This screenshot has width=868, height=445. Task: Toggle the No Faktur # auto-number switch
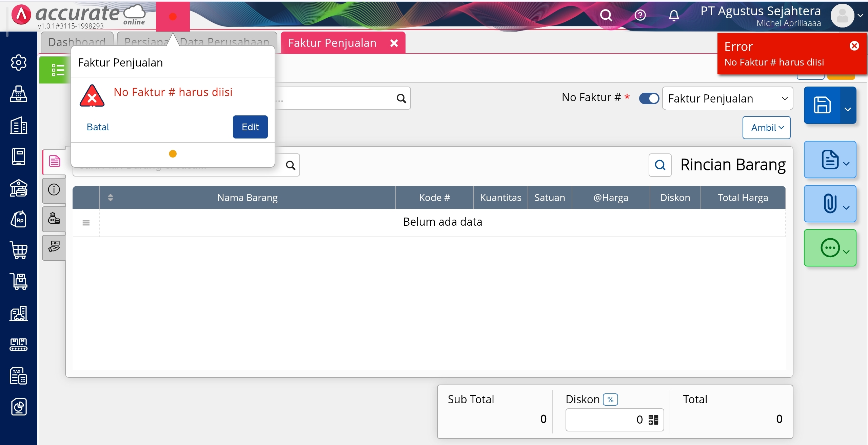click(649, 98)
